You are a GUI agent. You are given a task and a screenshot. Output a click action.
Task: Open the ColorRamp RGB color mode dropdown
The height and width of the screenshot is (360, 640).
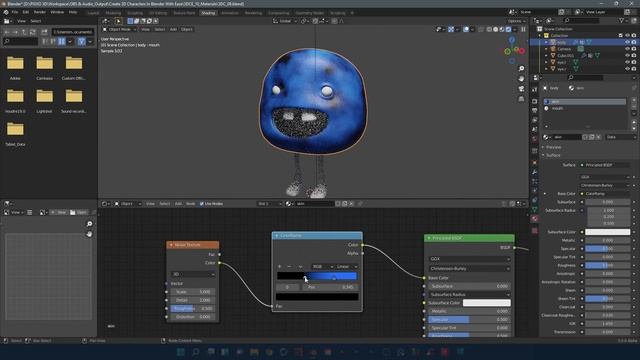[322, 267]
